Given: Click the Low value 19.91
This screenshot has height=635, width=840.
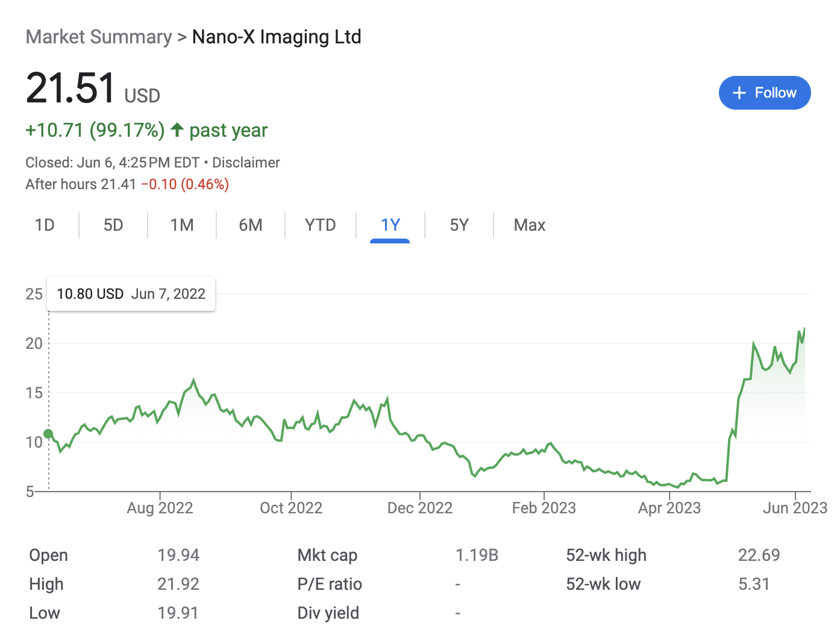Looking at the screenshot, I should (178, 613).
